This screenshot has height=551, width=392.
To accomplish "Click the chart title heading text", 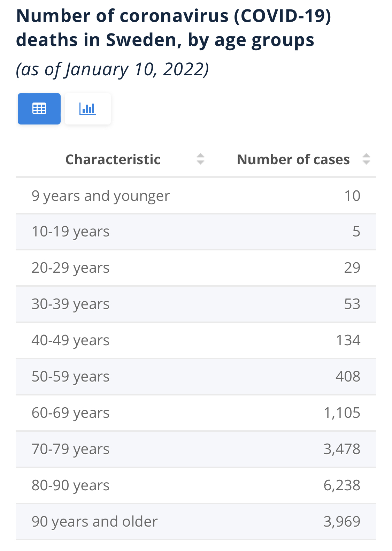I will click(173, 28).
